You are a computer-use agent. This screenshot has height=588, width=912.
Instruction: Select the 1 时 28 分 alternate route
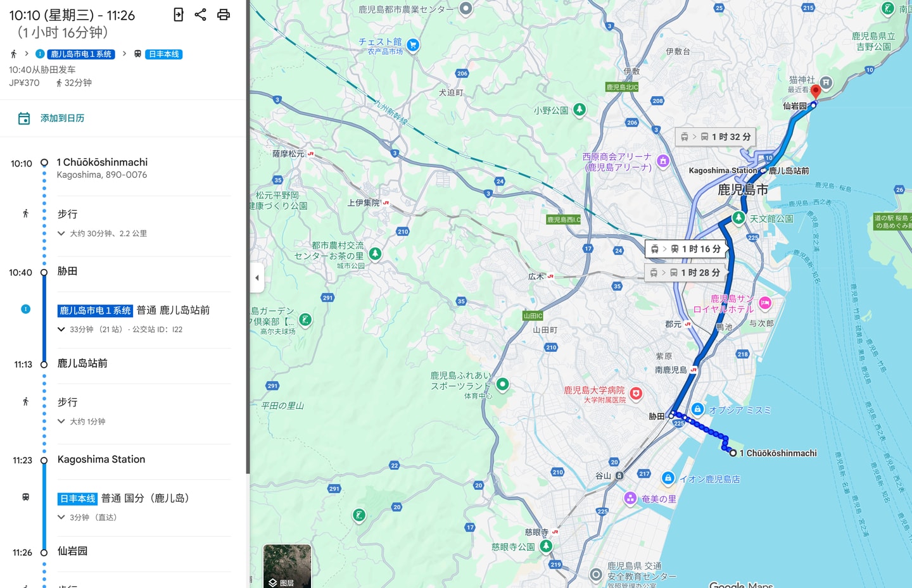tap(685, 273)
